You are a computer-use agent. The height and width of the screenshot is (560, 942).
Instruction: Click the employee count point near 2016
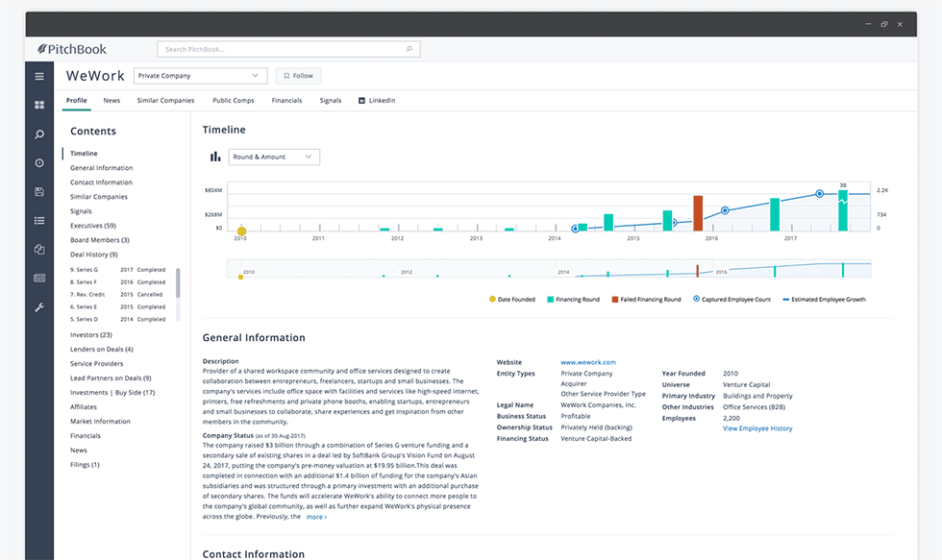[x=725, y=210]
